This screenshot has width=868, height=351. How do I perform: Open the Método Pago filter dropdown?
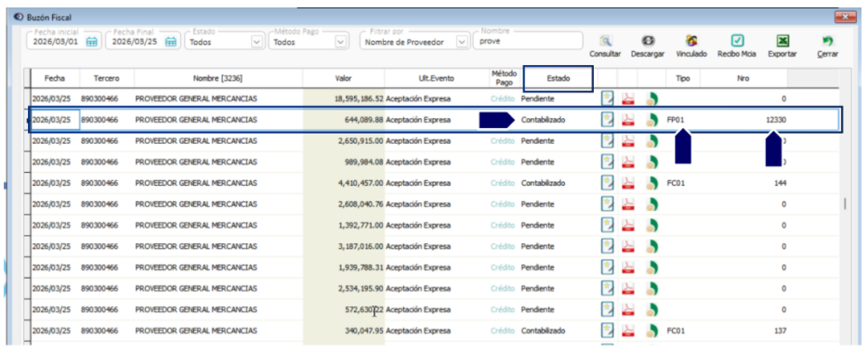pos(341,42)
